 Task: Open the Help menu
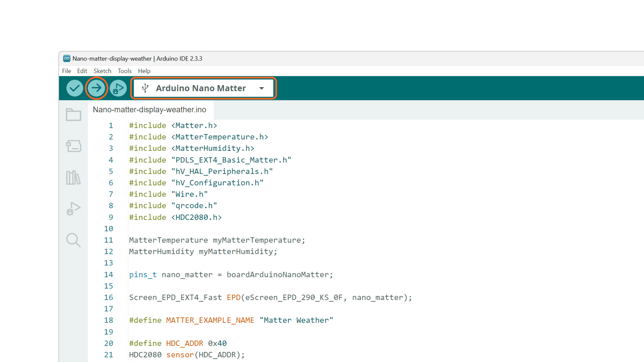(x=144, y=71)
